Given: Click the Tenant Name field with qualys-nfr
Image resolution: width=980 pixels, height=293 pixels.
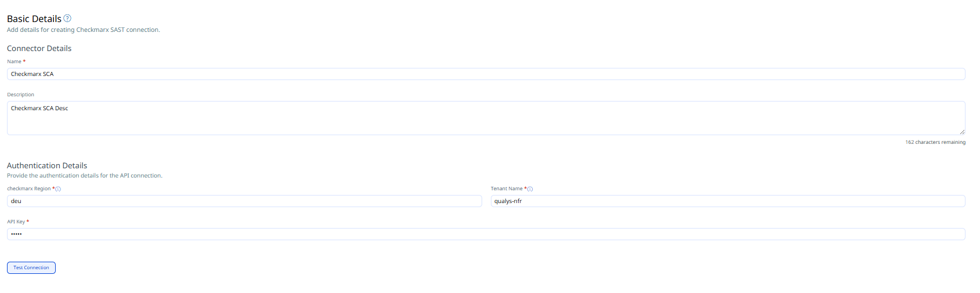Looking at the screenshot, I should (728, 201).
